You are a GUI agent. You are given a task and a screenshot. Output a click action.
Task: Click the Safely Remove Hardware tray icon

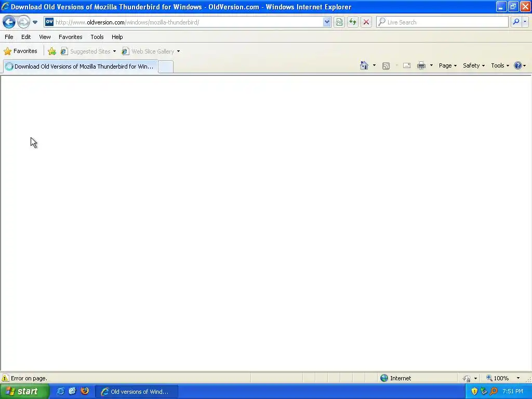(484, 392)
